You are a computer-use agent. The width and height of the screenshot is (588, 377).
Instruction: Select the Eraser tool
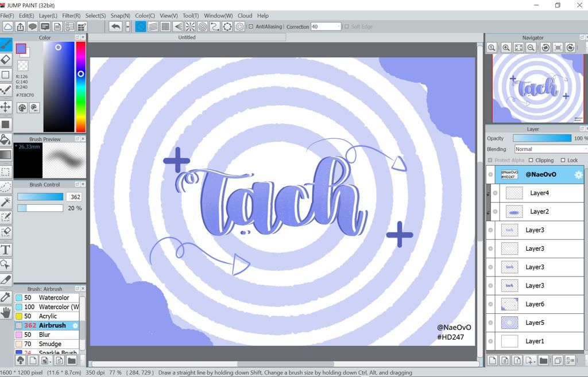click(6, 60)
